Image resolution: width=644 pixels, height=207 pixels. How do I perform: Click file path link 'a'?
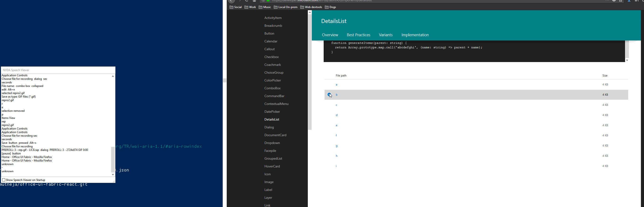(x=336, y=85)
